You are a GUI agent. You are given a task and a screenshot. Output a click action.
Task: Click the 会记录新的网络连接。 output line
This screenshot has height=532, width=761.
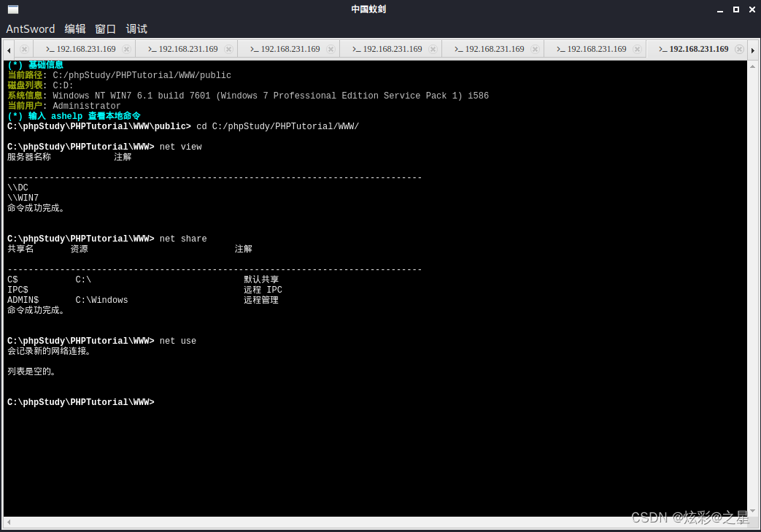click(x=50, y=352)
